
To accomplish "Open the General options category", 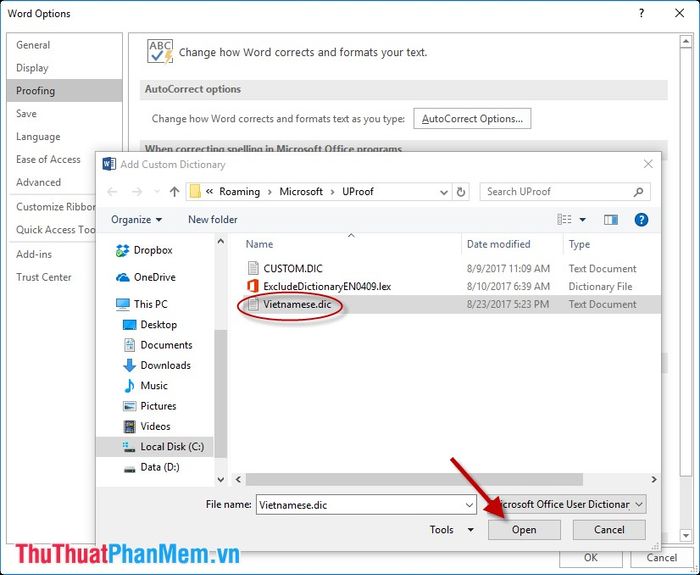I will click(64, 45).
